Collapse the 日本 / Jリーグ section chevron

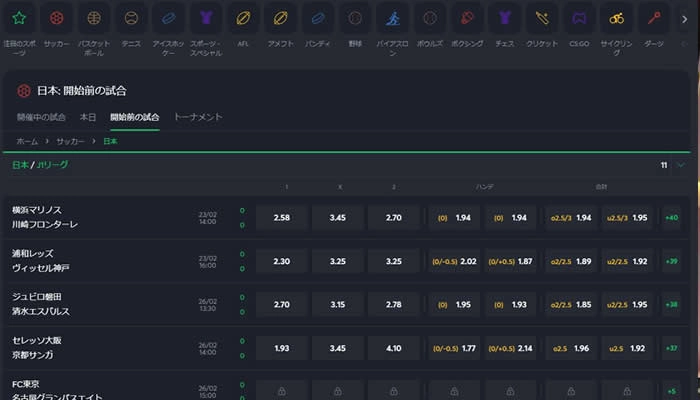pyautogui.click(x=681, y=165)
